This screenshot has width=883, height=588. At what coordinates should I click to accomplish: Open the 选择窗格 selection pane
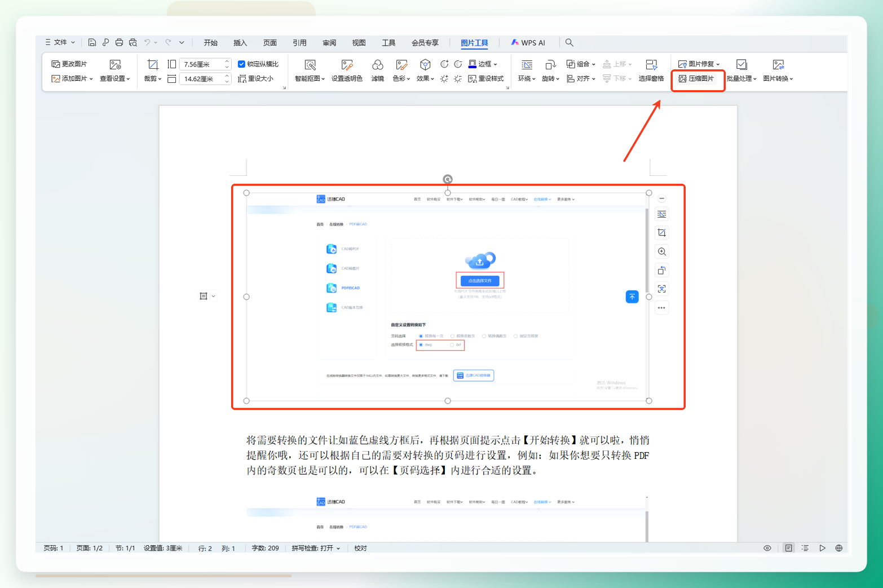click(x=651, y=71)
